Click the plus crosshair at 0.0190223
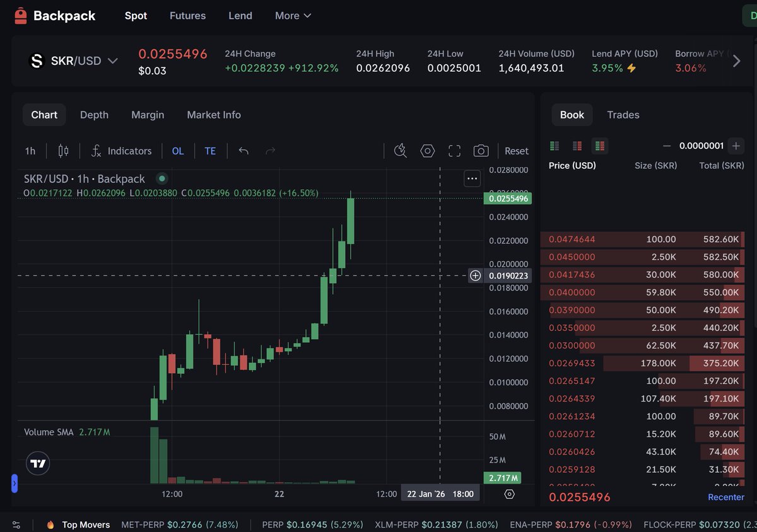 point(476,275)
